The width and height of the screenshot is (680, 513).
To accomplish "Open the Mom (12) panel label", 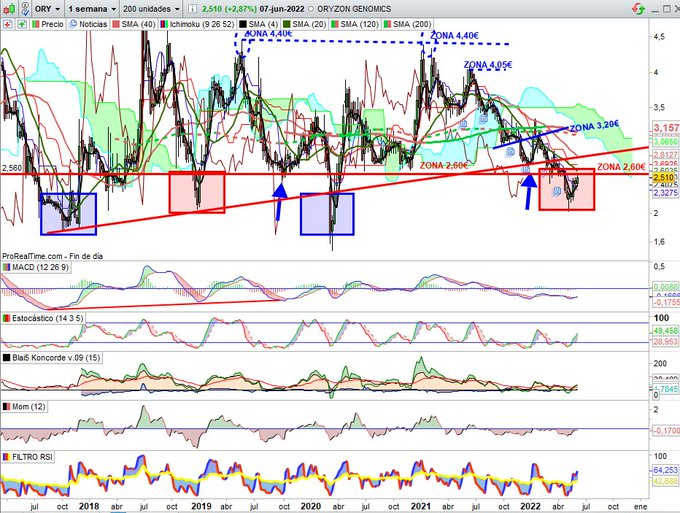I will click(24, 407).
